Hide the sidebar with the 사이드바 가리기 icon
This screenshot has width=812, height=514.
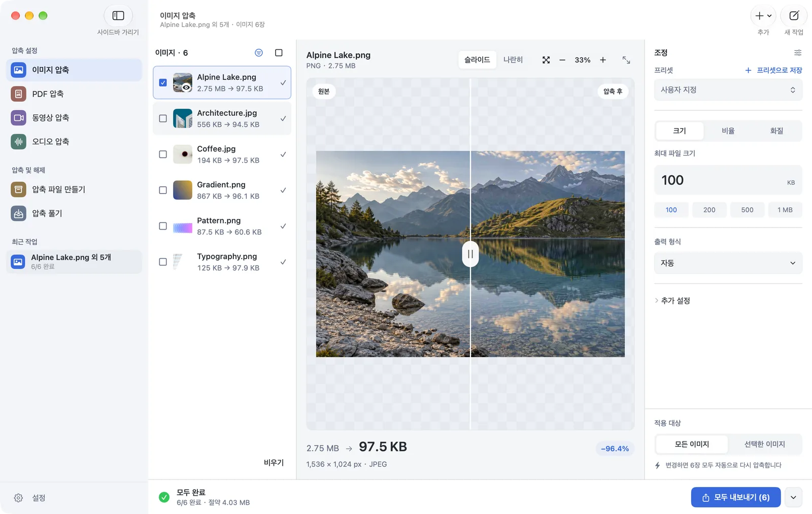pyautogui.click(x=118, y=16)
